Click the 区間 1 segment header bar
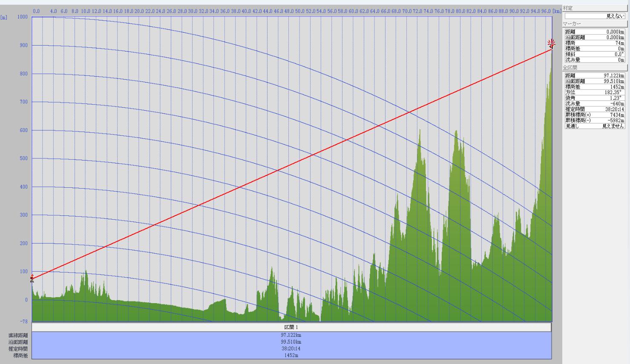This screenshot has height=364, width=630. pyautogui.click(x=291, y=327)
